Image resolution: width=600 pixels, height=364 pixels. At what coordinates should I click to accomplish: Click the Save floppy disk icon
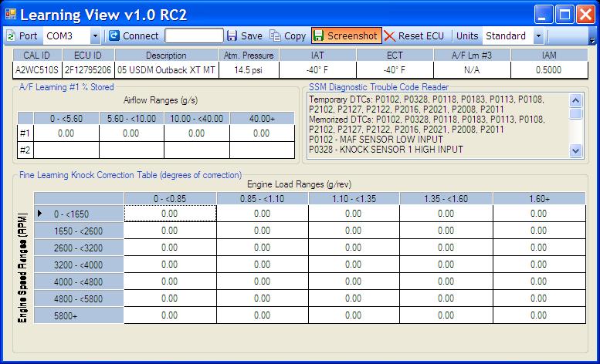point(232,36)
